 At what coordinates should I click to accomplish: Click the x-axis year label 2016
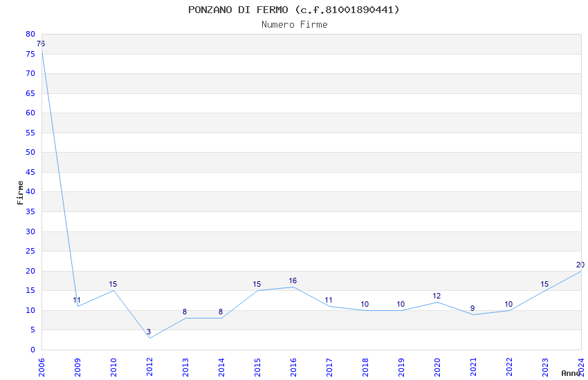click(x=293, y=368)
